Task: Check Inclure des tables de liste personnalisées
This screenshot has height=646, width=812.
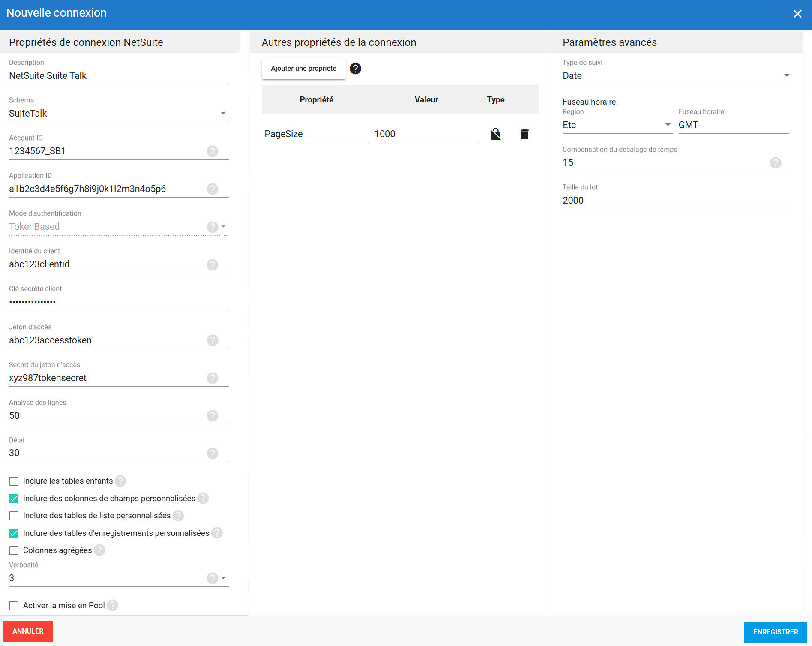Action: tap(14, 516)
